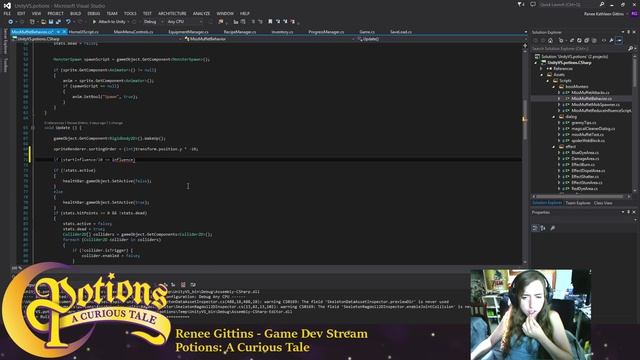Open the Update() member navigation dropdown
640x360 pixels.
441,39
